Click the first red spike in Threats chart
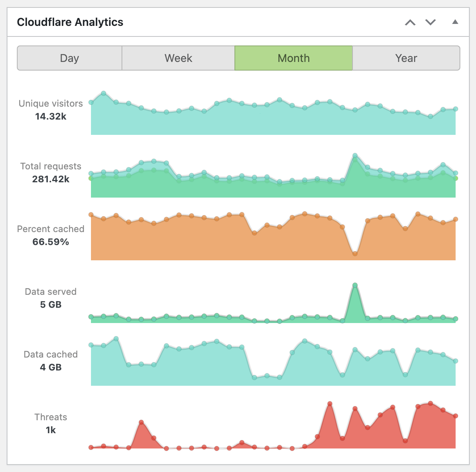The image size is (476, 472). click(141, 423)
